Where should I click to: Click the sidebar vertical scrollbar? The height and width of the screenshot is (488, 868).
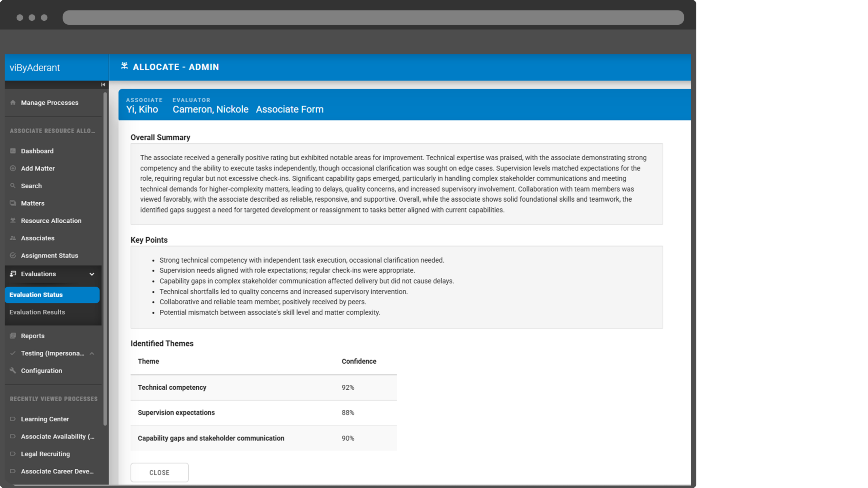pos(105,258)
